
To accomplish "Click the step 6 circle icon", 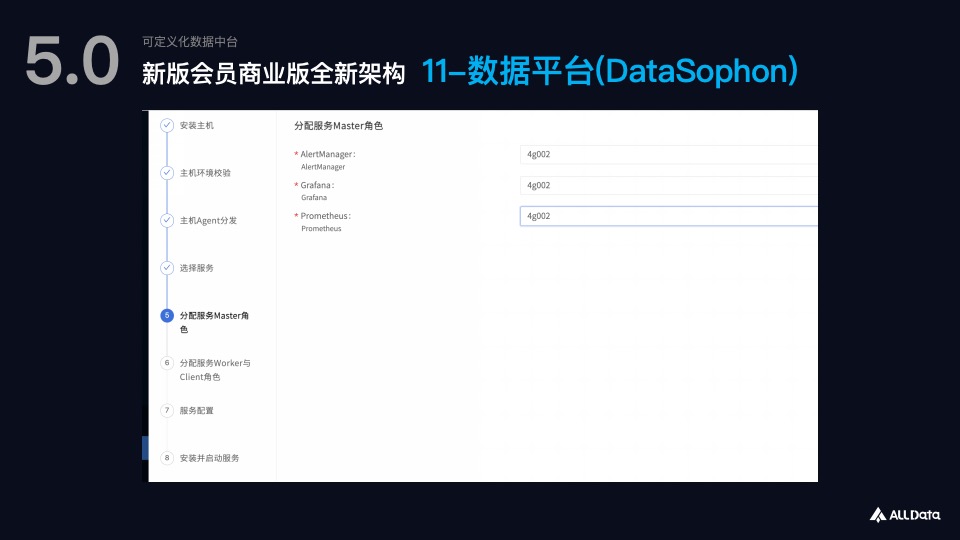I will 167,362.
